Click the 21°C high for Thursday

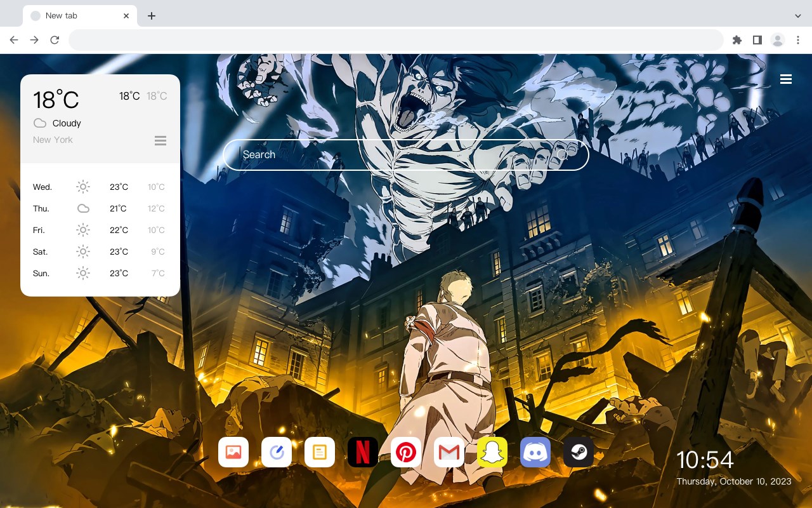click(118, 208)
